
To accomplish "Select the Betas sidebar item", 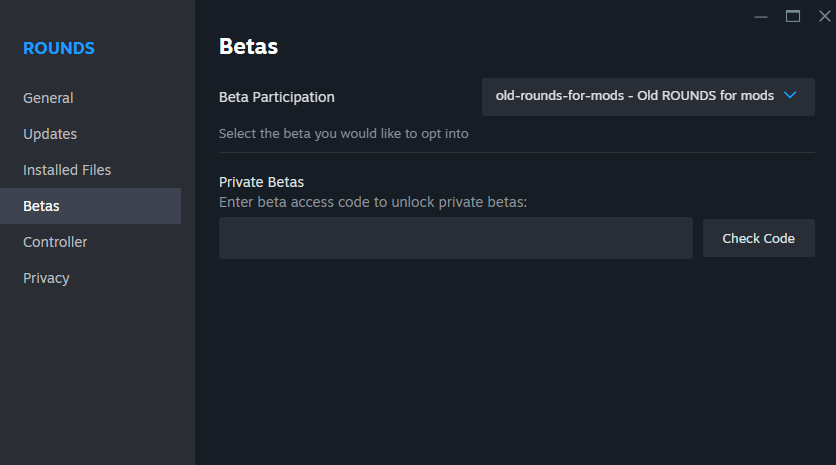I will 41,206.
